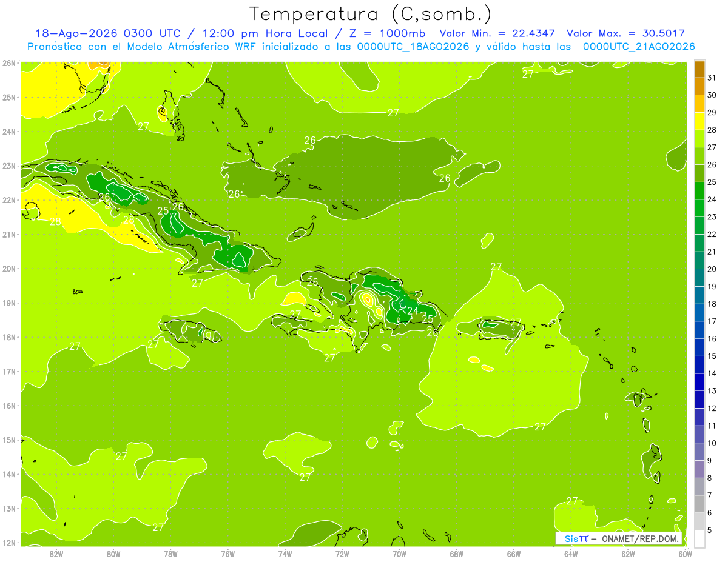Click the '60W' longitude axis label
Viewport: 728px width, 562px height.
[x=685, y=554]
